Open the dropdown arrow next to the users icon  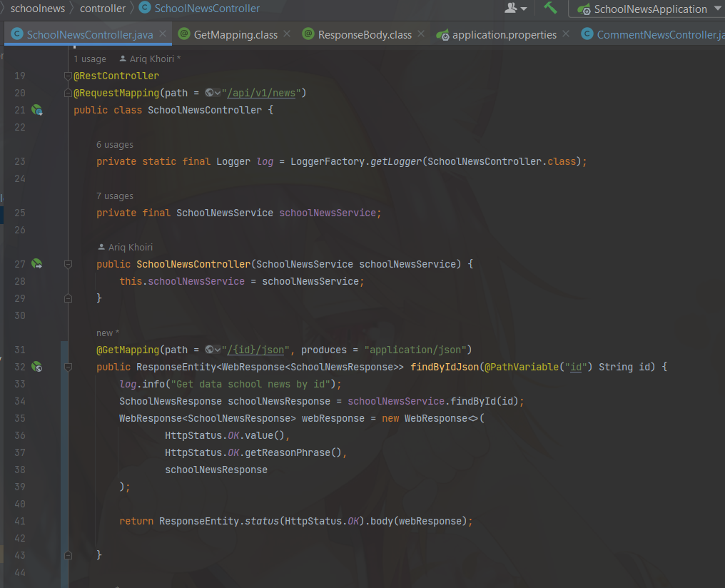(x=523, y=9)
